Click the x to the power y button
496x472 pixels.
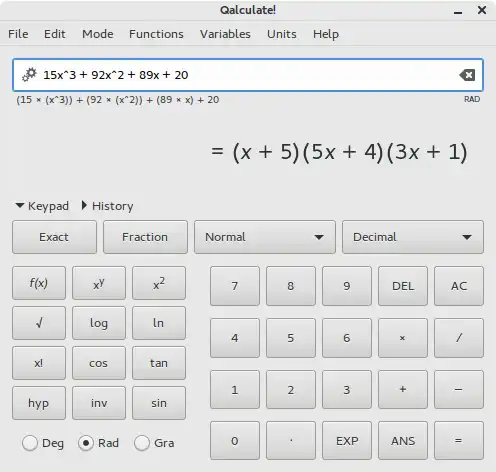point(99,283)
